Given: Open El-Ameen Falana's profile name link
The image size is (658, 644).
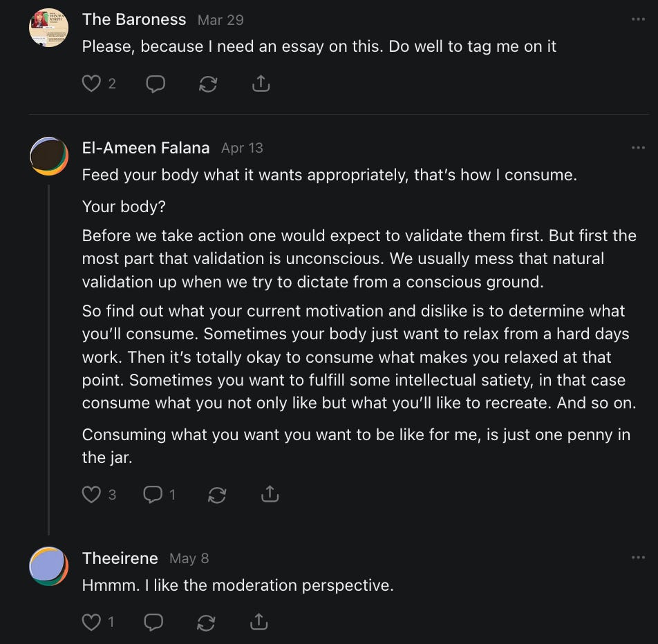Looking at the screenshot, I should point(146,148).
